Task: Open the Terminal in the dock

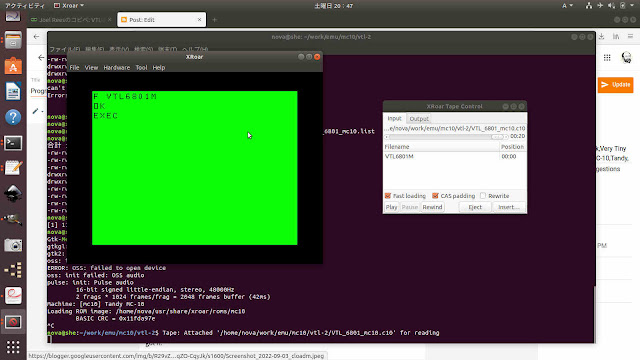Action: click(13, 143)
